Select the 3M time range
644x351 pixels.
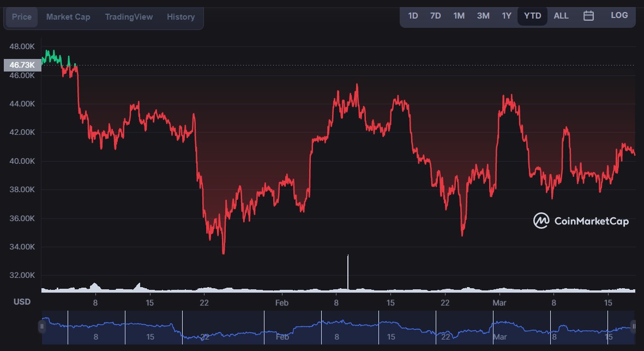pyautogui.click(x=483, y=16)
